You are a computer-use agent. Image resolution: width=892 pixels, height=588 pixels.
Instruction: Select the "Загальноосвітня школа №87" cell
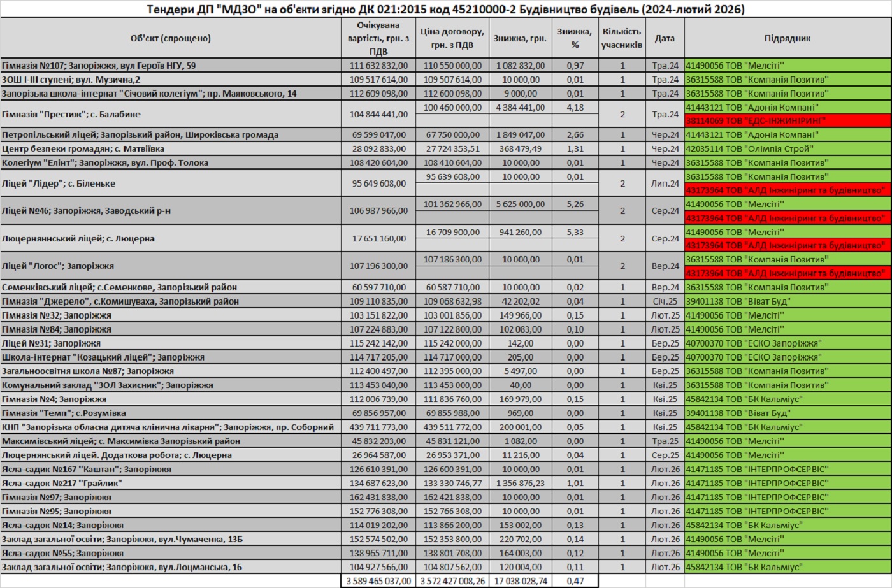170,371
